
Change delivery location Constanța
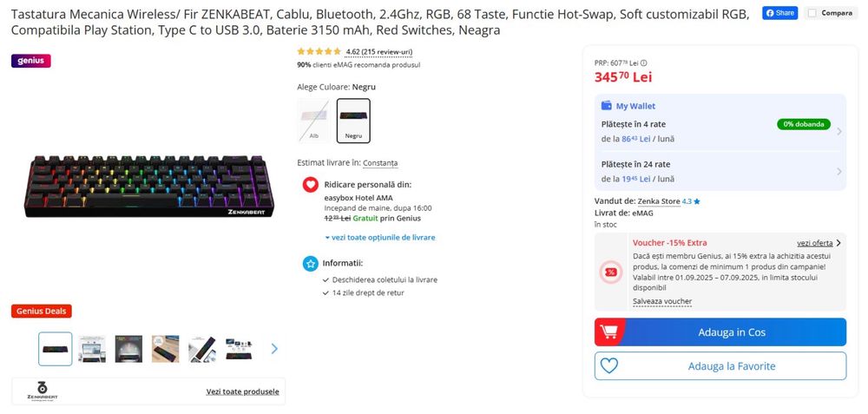[x=380, y=163]
